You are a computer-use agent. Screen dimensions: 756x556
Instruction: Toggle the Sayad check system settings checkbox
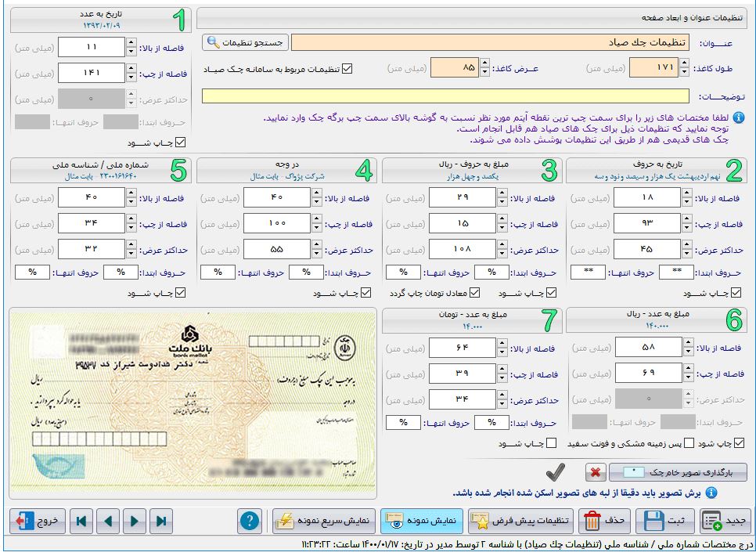tap(347, 69)
